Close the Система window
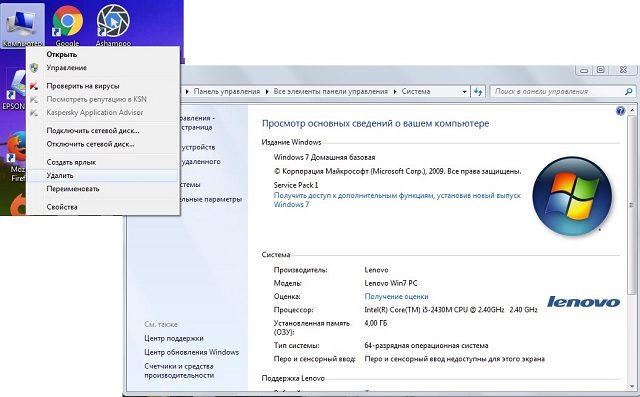Viewport: 640px width, 397px height. point(623,70)
